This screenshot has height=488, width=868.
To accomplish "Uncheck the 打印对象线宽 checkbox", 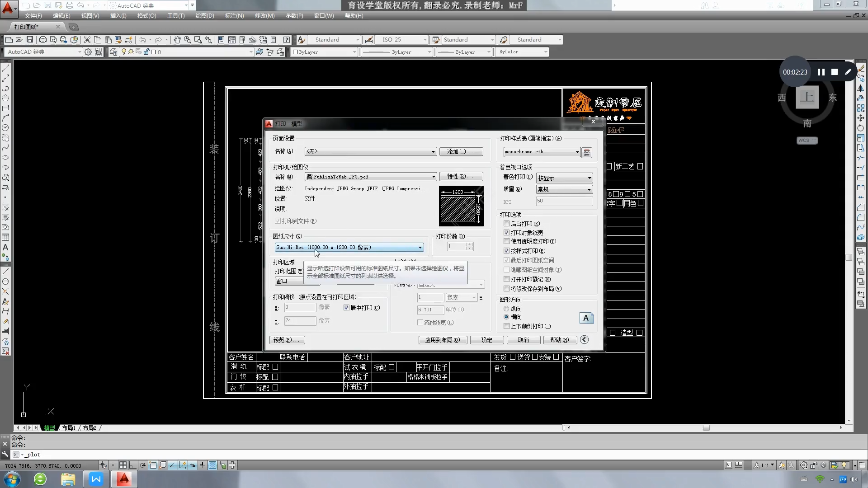I will coord(506,233).
